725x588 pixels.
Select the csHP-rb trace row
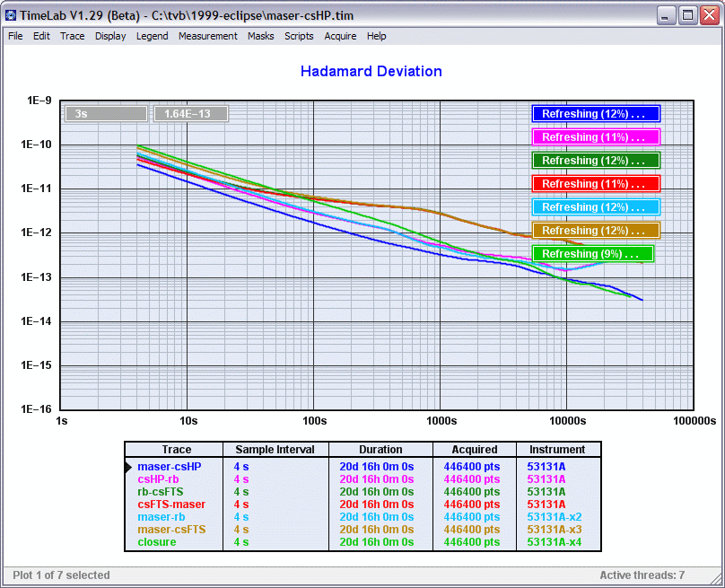pos(362,479)
